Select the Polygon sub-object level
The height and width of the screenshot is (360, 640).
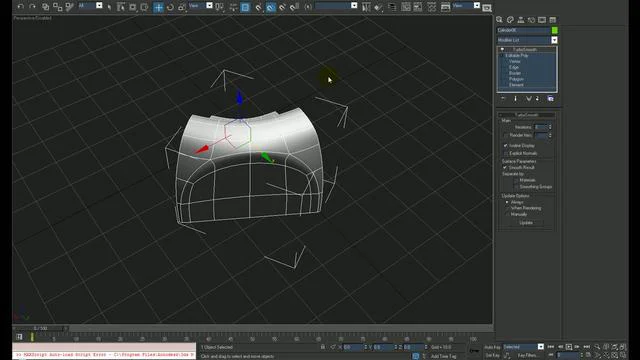[x=516, y=79]
